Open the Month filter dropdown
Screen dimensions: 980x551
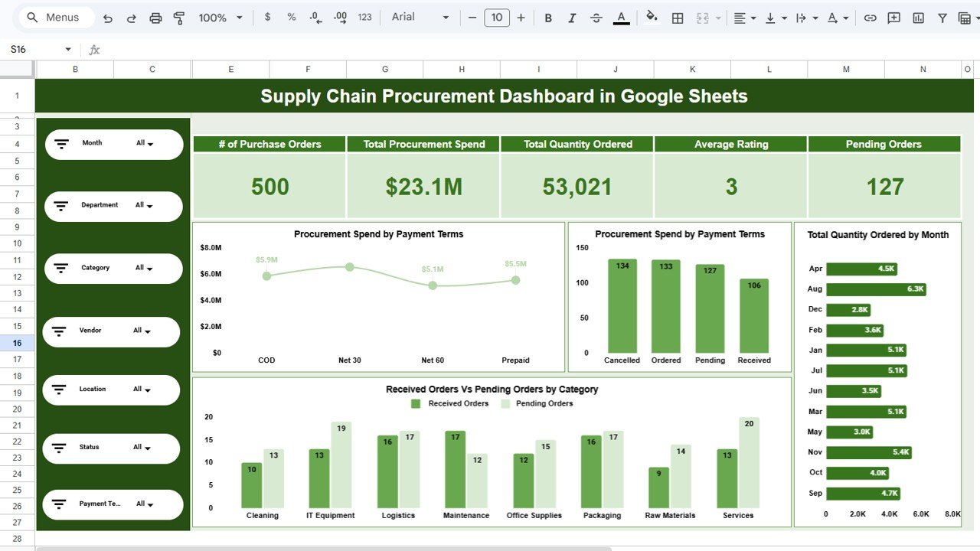(x=144, y=143)
